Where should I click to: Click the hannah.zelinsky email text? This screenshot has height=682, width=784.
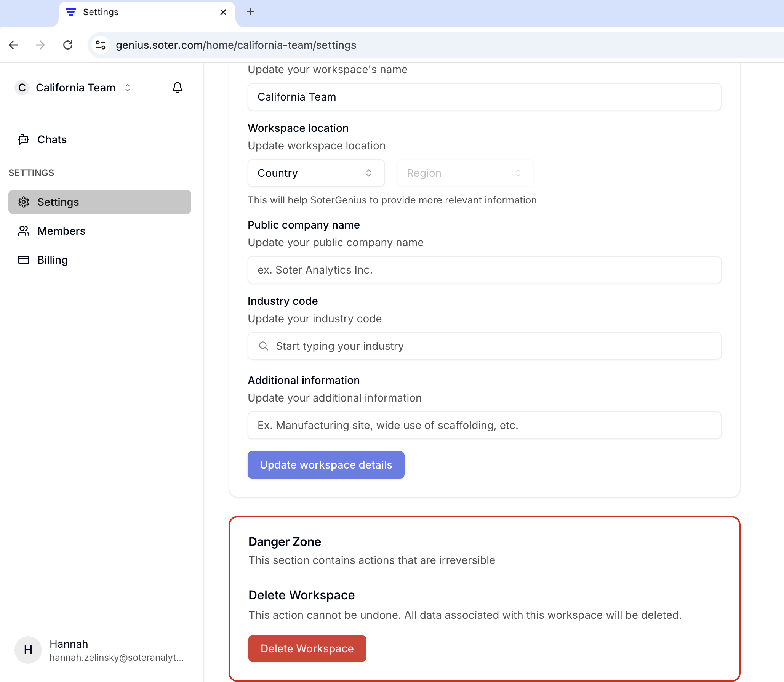tap(117, 658)
